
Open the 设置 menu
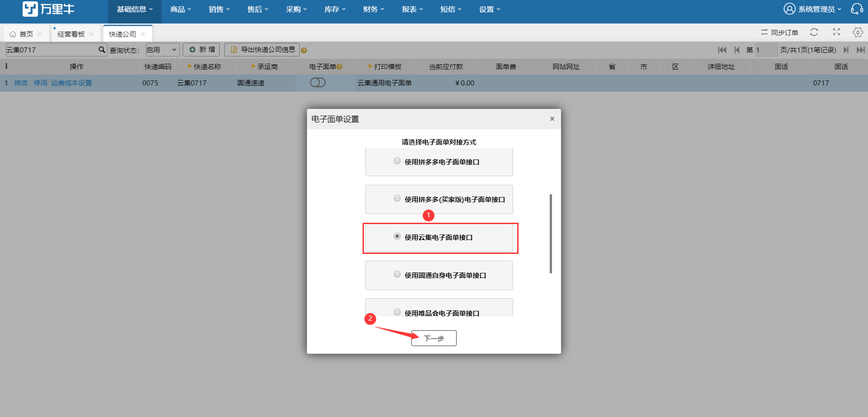(x=490, y=9)
